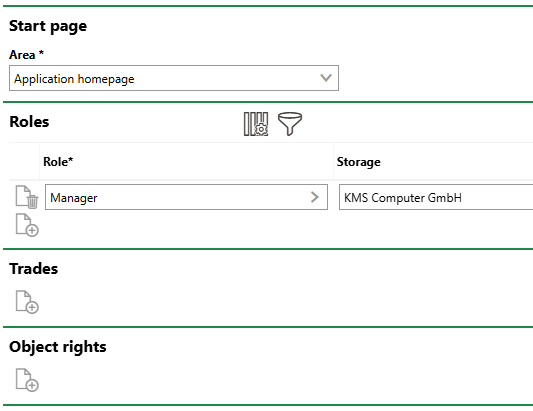Click the Manager role field
533x411 pixels.
(x=186, y=197)
